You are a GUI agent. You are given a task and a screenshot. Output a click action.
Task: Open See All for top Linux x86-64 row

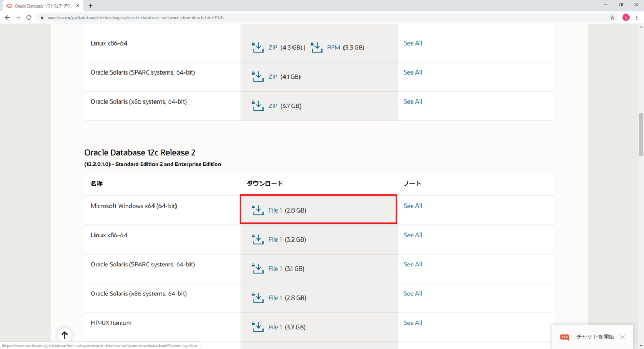pos(413,43)
